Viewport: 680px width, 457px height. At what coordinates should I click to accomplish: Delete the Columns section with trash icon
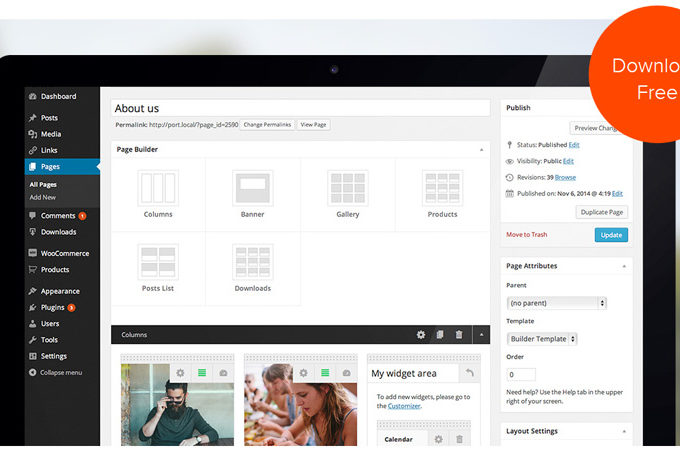[x=459, y=335]
